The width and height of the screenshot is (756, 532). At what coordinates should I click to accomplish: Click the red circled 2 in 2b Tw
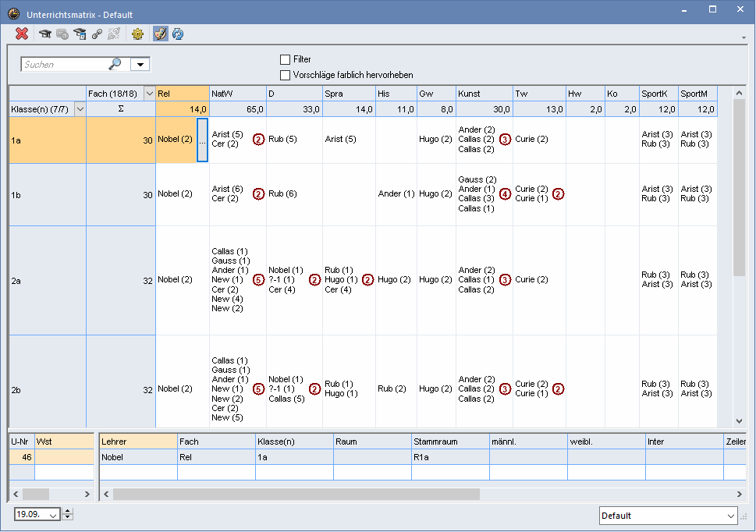point(558,389)
